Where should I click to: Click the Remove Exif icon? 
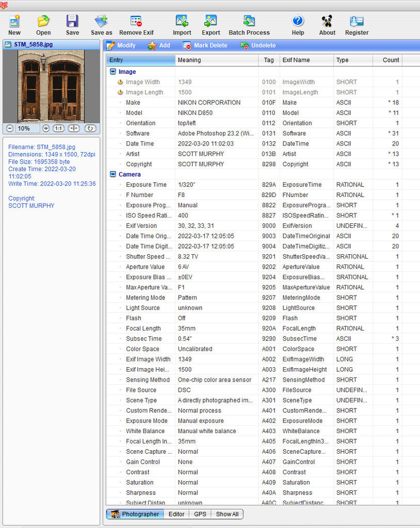pos(136,22)
